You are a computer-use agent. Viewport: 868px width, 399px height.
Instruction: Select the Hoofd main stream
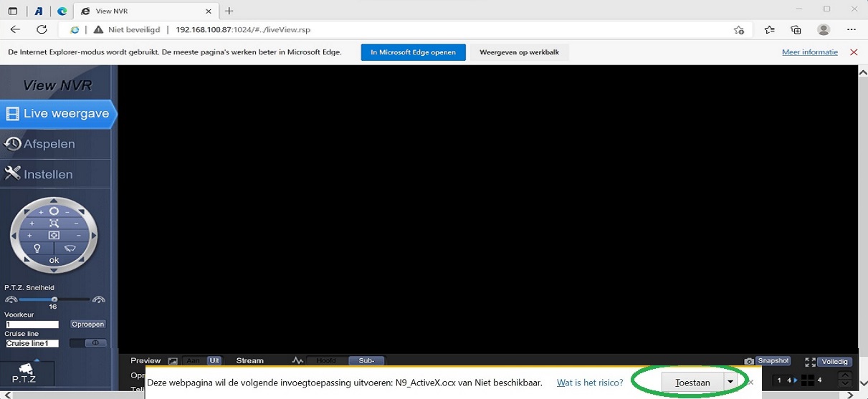point(327,360)
